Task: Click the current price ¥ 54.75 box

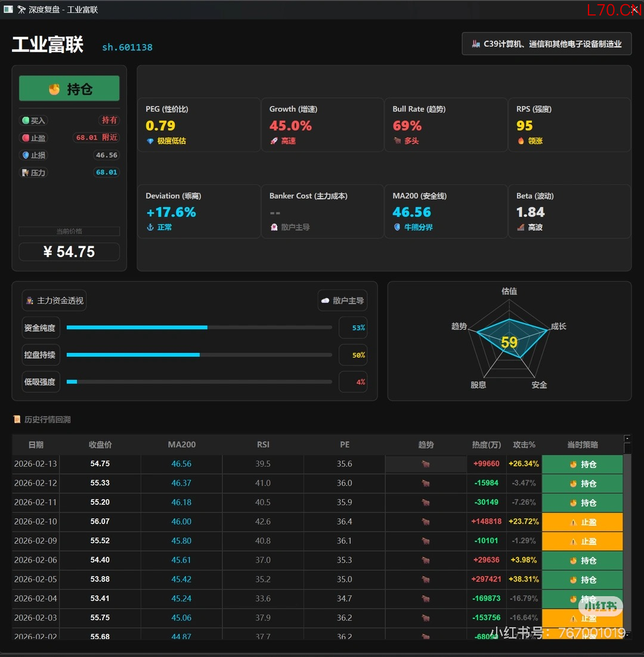Action: point(69,252)
